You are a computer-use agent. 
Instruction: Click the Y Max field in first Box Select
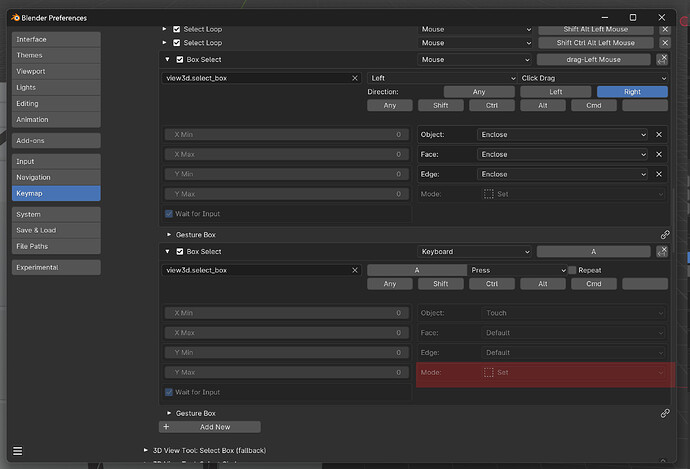point(287,194)
